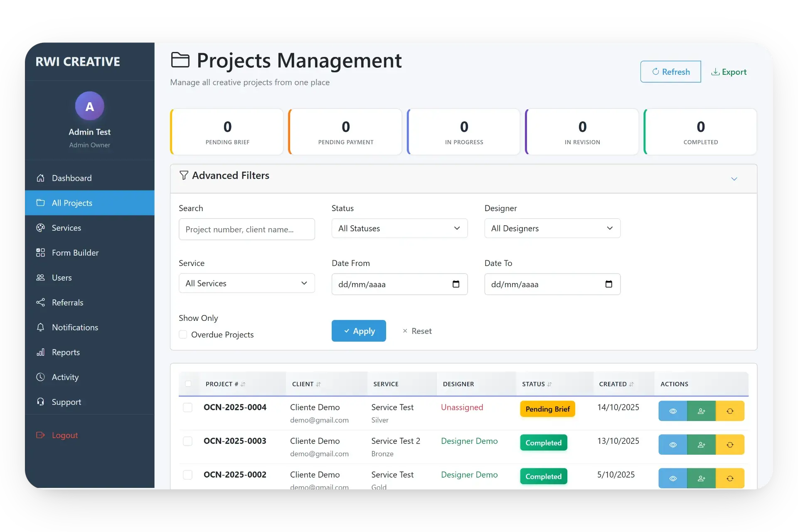Click the Apply filters button

coord(359,331)
